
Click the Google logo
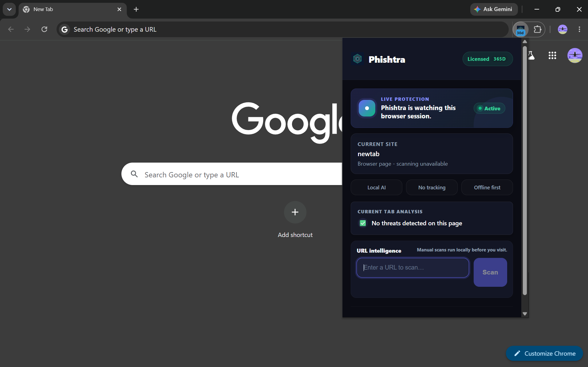[x=287, y=122]
